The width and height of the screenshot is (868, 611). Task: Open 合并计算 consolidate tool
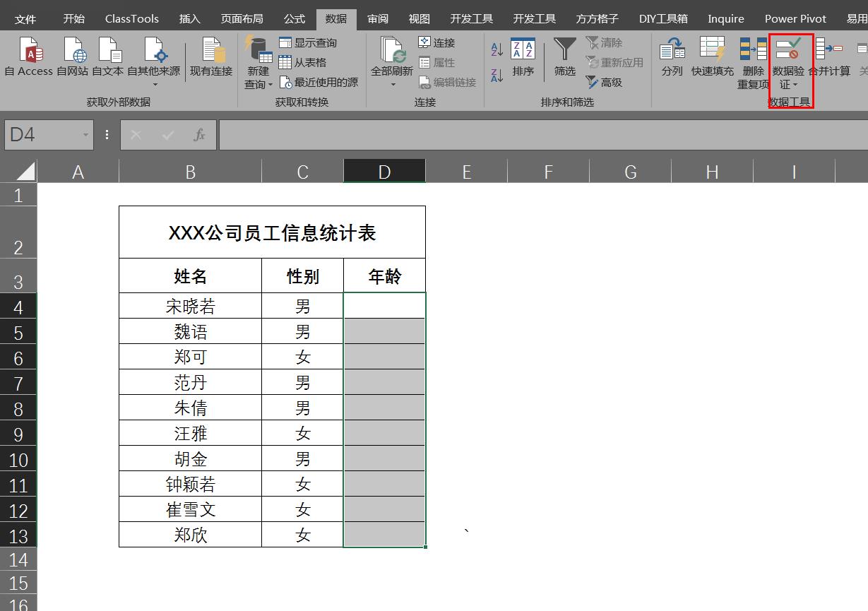tap(830, 57)
